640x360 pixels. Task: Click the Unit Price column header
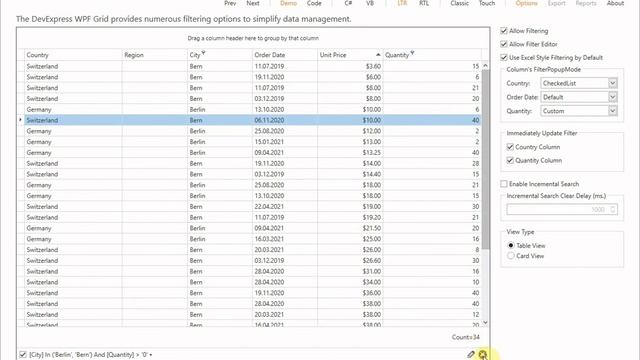tap(350, 55)
